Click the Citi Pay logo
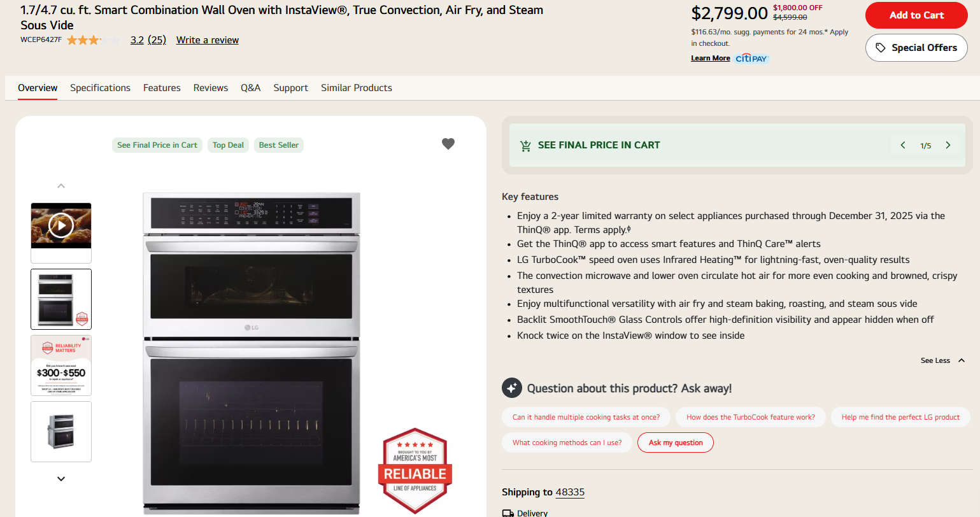The height and width of the screenshot is (517, 980). coord(752,59)
